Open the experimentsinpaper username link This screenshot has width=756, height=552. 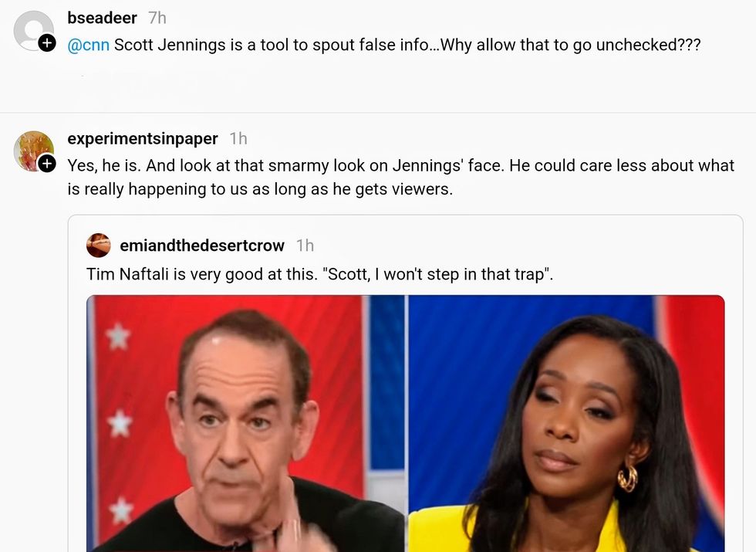point(143,139)
